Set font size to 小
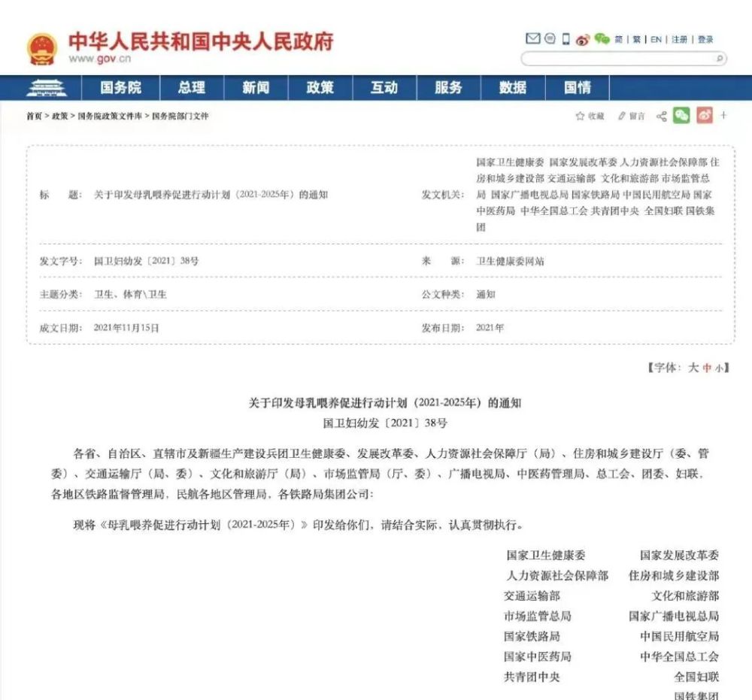Image resolution: width=752 pixels, height=700 pixels. [x=720, y=368]
